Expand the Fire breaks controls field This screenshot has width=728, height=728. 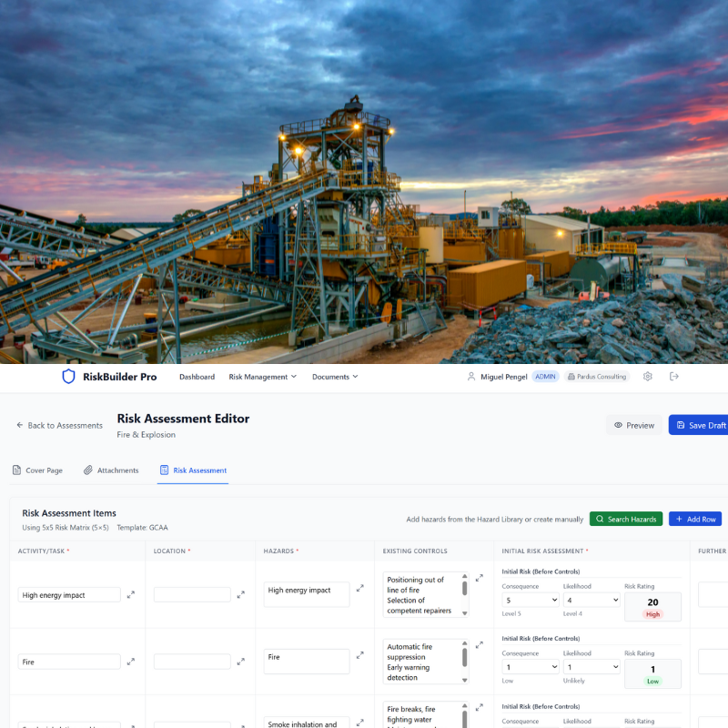click(x=480, y=708)
